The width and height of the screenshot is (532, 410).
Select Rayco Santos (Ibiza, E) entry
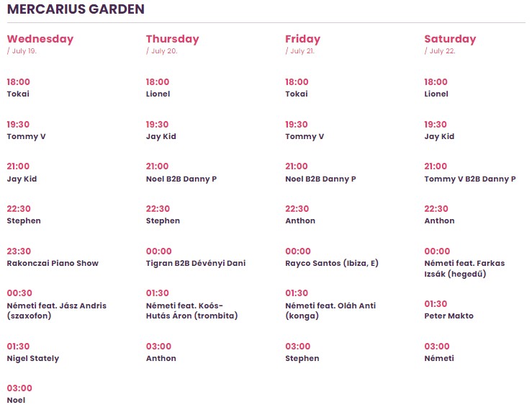[331, 263]
